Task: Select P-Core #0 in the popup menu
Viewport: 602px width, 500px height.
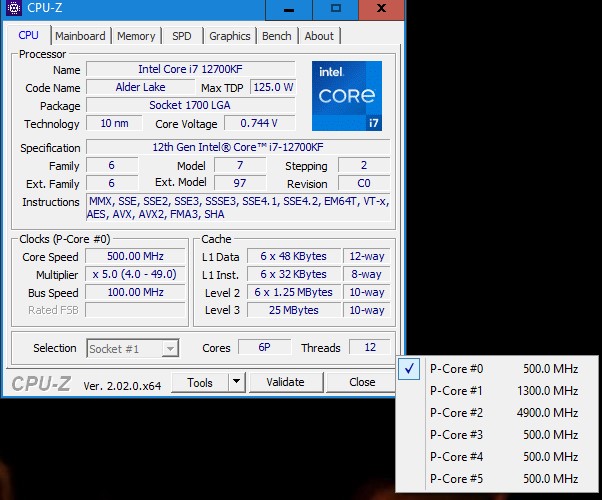Action: coord(497,369)
